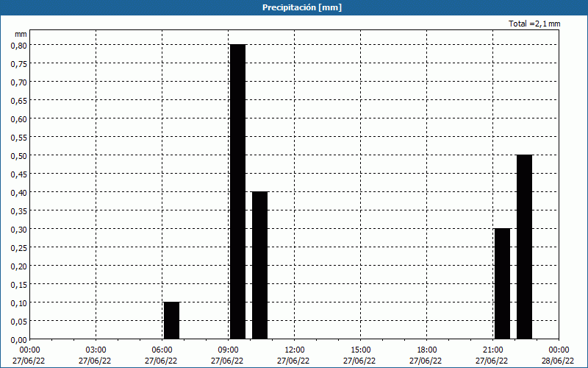
Task: Select the 0,80 mm bar at 09:00
Action: (237, 191)
